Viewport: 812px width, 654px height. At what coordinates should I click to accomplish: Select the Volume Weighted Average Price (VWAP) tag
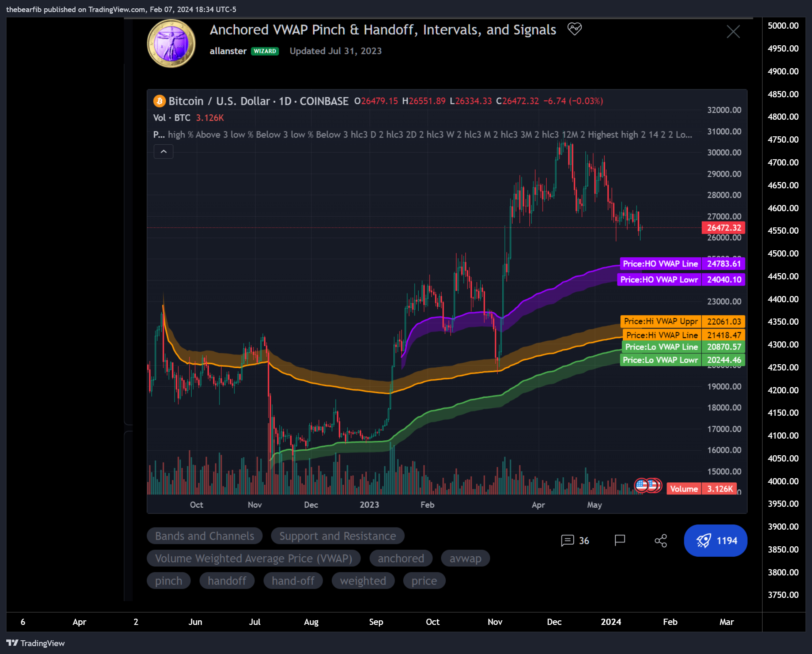point(254,558)
